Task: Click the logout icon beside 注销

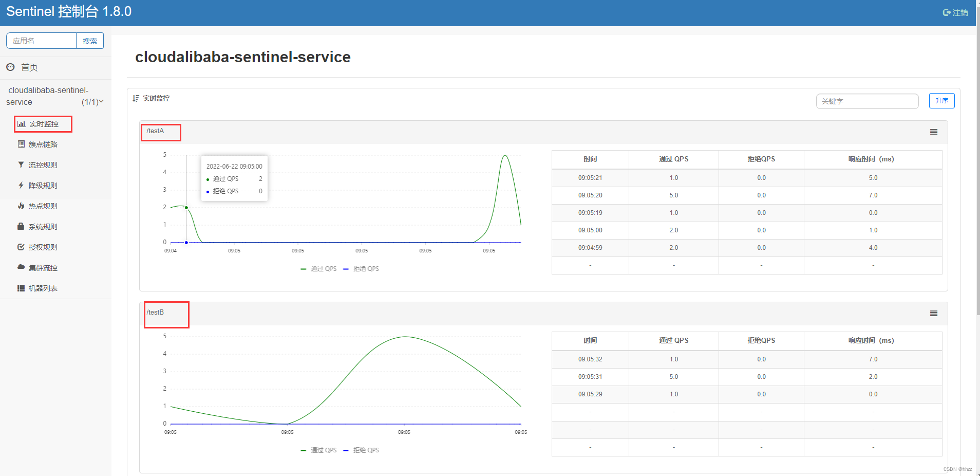Action: pyautogui.click(x=947, y=12)
